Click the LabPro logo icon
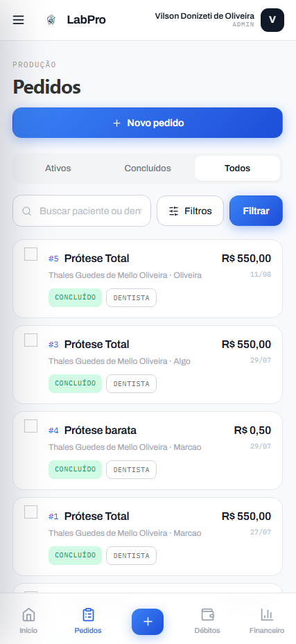Image resolution: width=296 pixels, height=644 pixels. coord(51,19)
